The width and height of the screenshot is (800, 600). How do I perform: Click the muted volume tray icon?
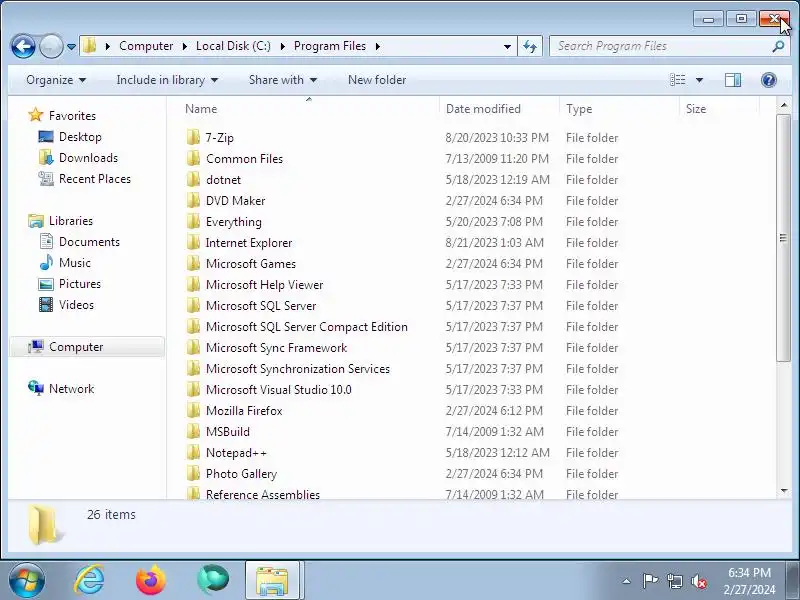(x=698, y=581)
